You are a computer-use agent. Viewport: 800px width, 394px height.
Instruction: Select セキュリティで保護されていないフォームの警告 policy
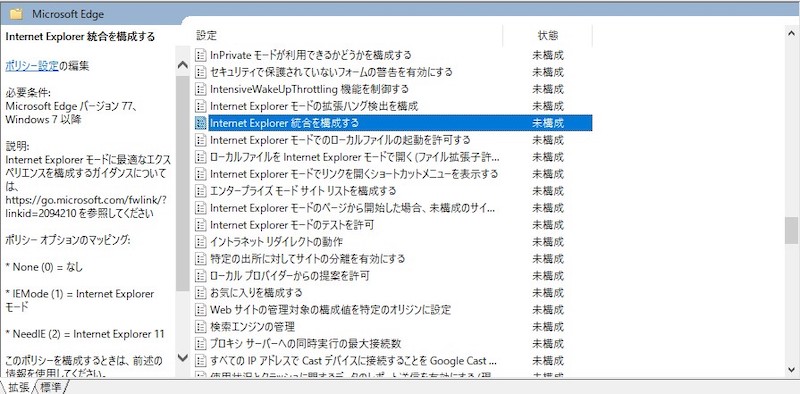click(331, 72)
